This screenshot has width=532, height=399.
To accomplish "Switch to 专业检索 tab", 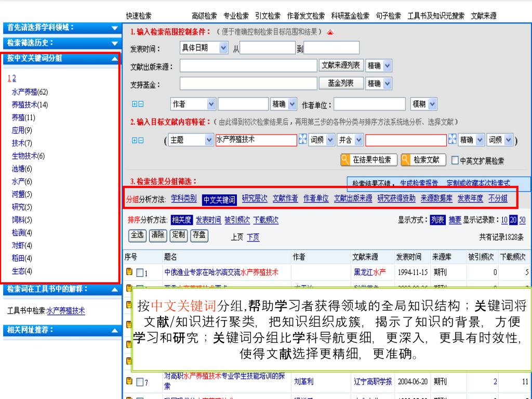I will (236, 16).
